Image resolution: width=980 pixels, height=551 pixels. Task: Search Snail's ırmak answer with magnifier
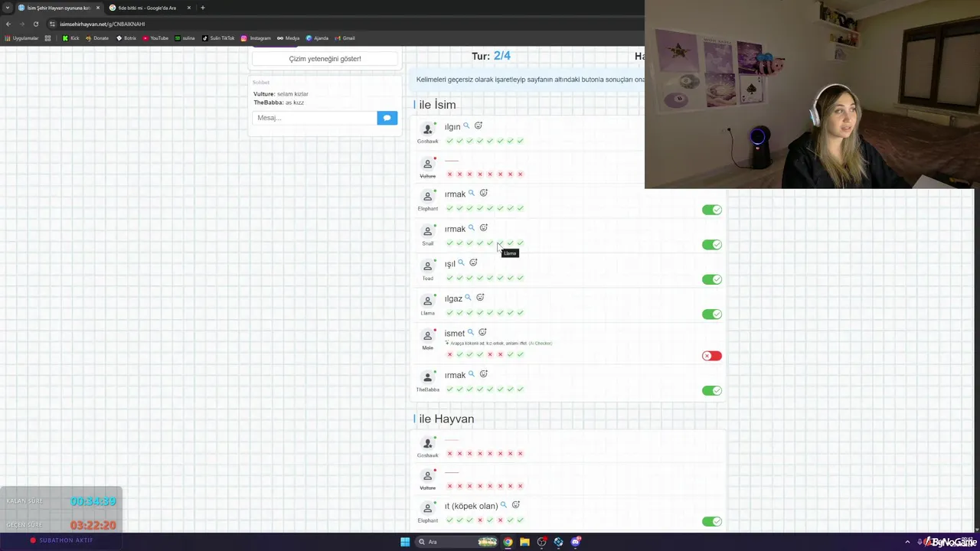[x=472, y=228]
